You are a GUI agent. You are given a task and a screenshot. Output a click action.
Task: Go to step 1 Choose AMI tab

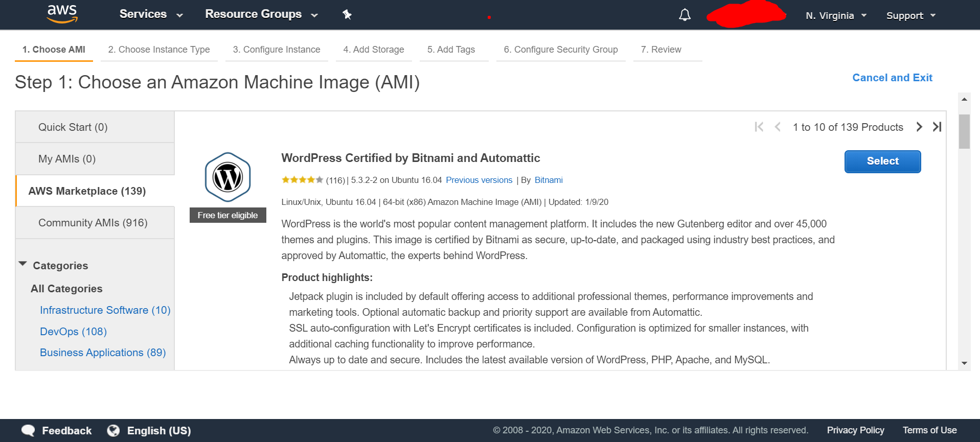54,50
